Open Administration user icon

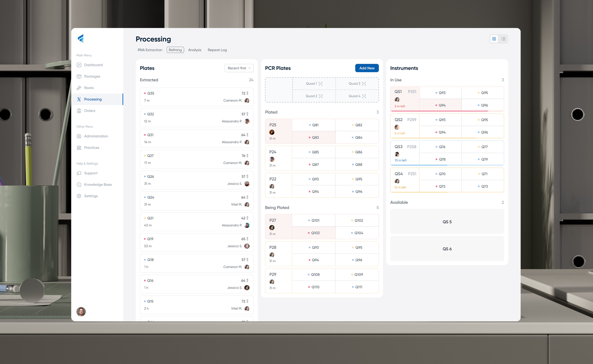(x=79, y=136)
